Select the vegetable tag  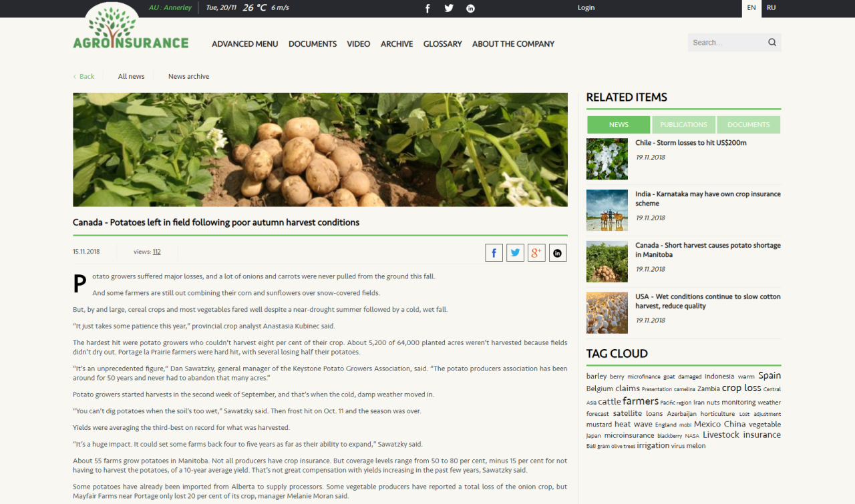[765, 425]
